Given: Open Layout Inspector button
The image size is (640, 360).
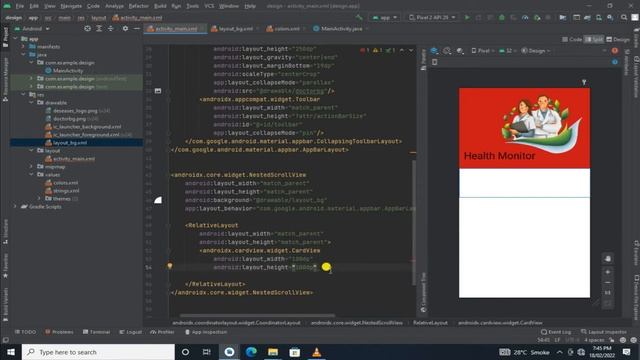Looking at the screenshot, I should tap(604, 332).
